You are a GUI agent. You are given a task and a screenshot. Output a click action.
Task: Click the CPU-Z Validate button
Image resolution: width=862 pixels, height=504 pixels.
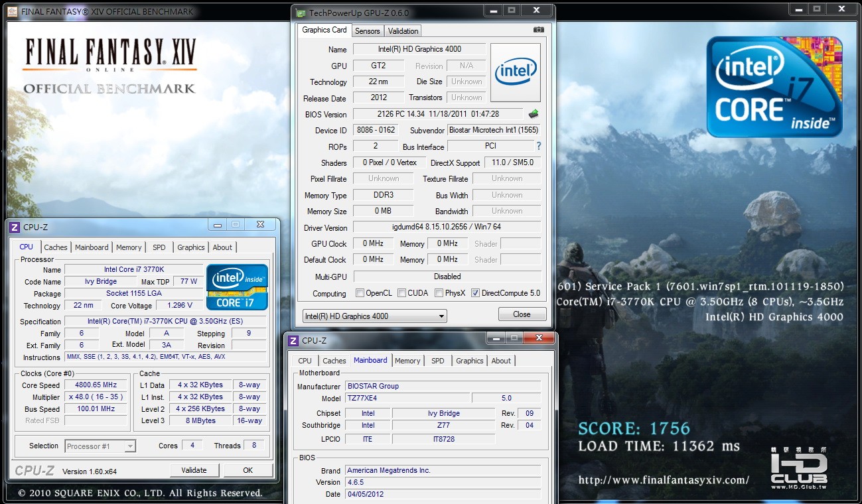194,470
